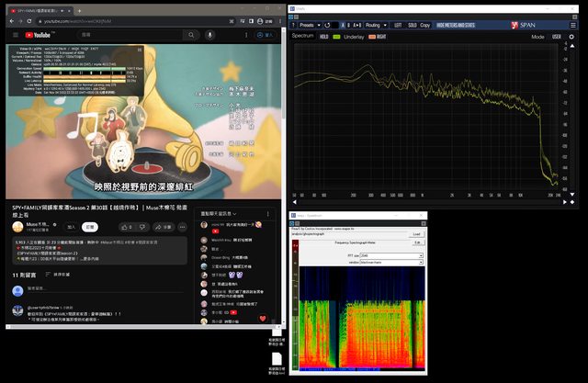588x383 pixels.
Task: Open SPAN hamburger menu icon
Action: [573, 25]
